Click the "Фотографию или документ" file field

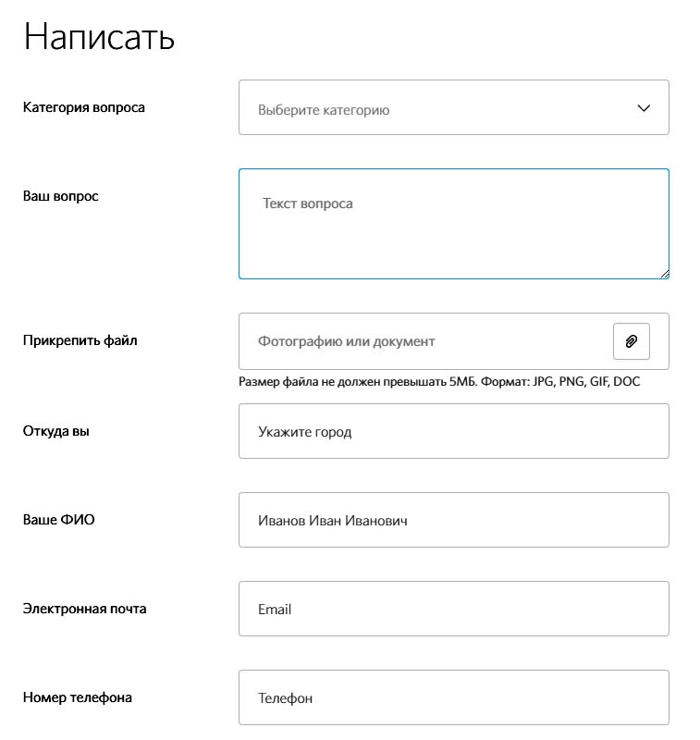point(425,341)
